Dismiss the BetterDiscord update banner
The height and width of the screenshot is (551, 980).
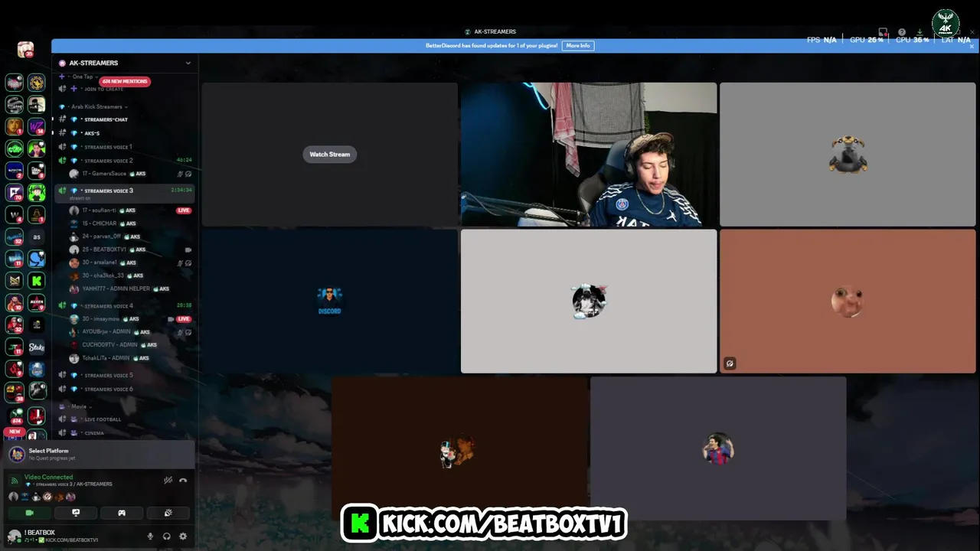point(972,46)
